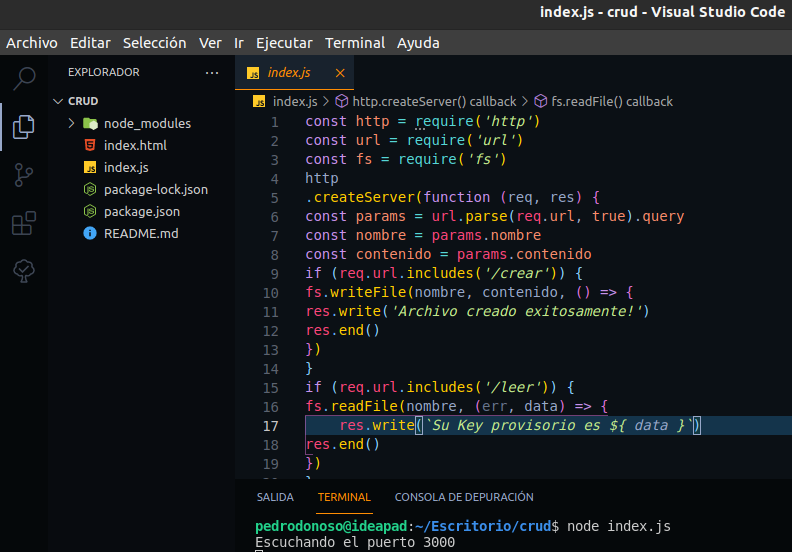This screenshot has height=552, width=792.
Task: Click 'Su Key provisorio es' template string
Action: tap(516, 425)
